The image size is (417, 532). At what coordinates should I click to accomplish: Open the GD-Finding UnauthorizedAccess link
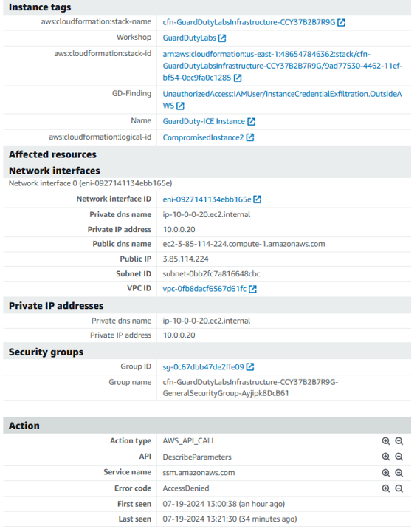coord(282,100)
